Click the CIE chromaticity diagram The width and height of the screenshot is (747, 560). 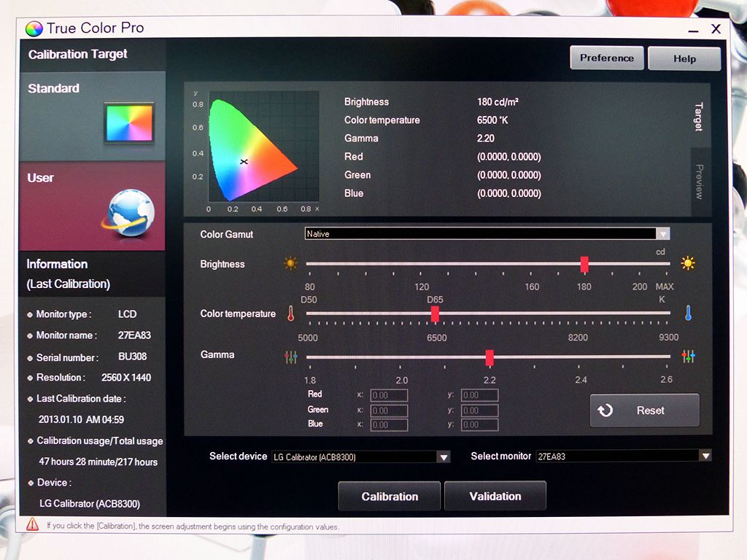pos(263,146)
